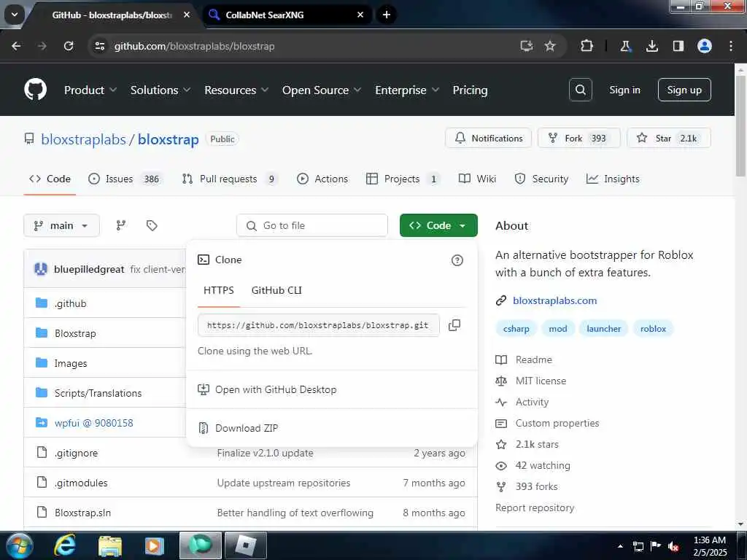Expand Enterprise navigation menu
The height and width of the screenshot is (560, 747).
407,90
